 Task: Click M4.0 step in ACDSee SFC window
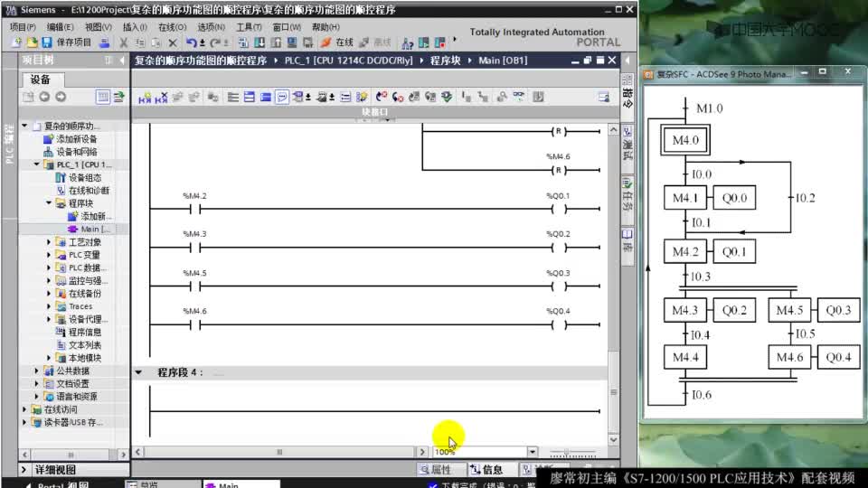(x=685, y=140)
